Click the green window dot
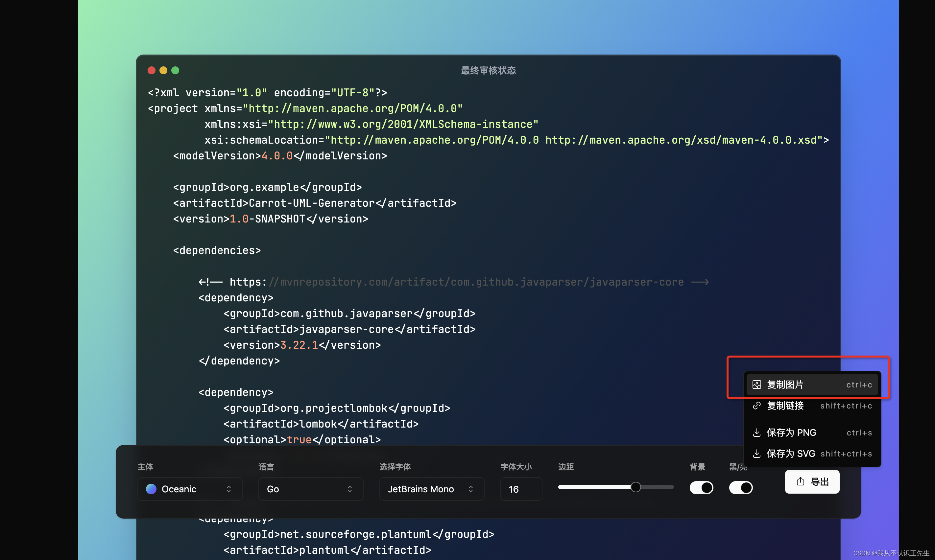The height and width of the screenshot is (560, 935). click(175, 71)
